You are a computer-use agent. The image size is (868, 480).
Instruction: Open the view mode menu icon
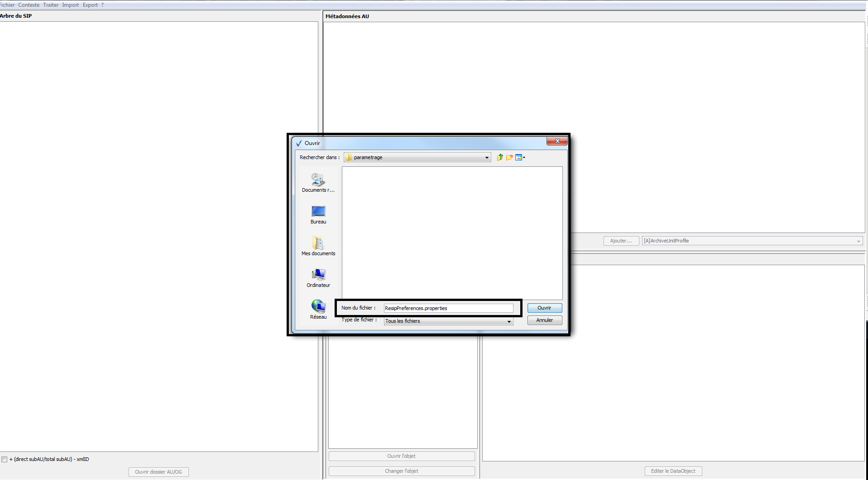point(520,157)
